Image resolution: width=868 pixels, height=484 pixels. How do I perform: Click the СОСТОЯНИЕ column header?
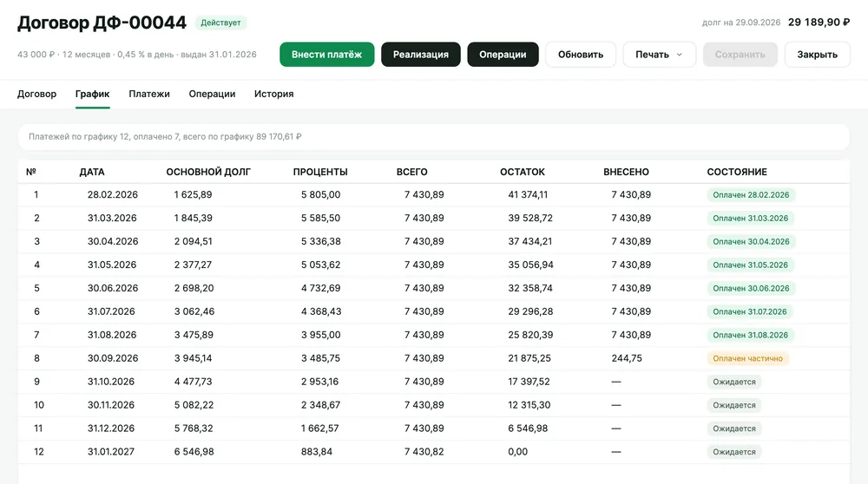(737, 172)
